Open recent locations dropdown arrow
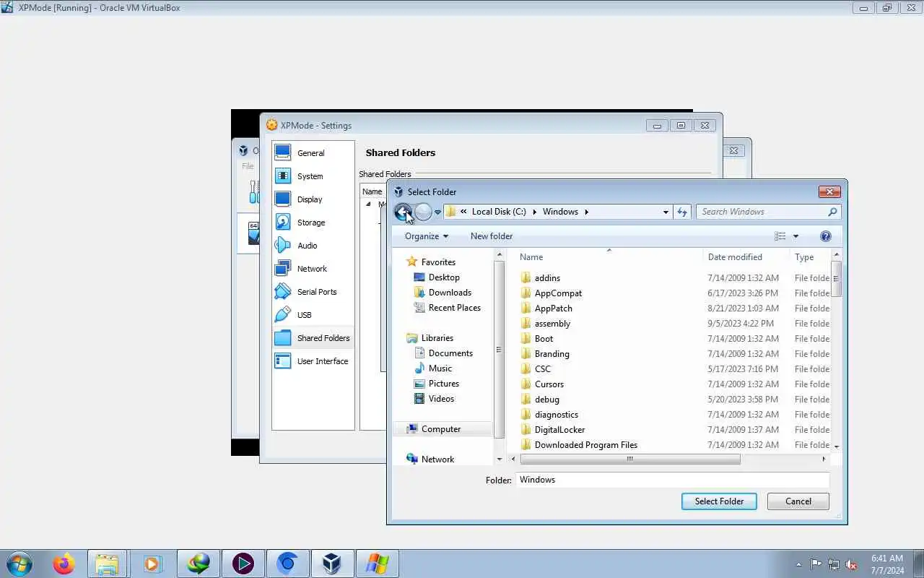 coord(437,212)
